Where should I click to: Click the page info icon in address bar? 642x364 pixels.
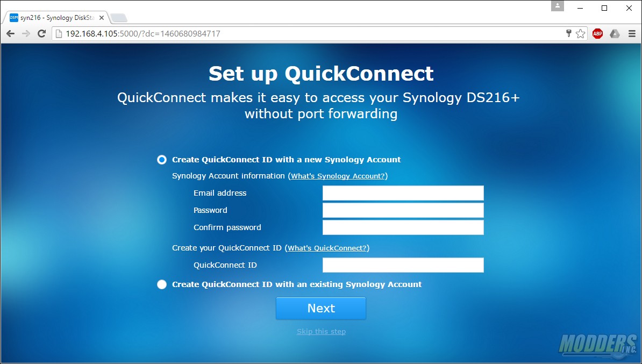pyautogui.click(x=59, y=33)
